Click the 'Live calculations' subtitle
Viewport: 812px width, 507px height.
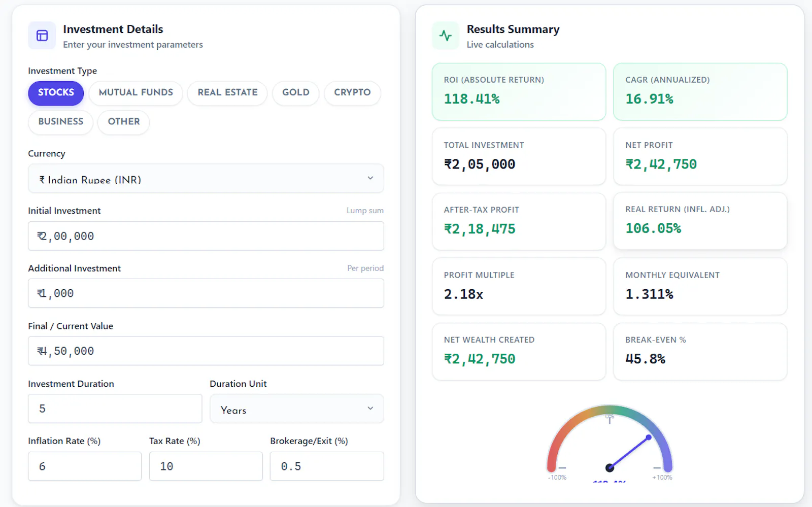click(500, 45)
